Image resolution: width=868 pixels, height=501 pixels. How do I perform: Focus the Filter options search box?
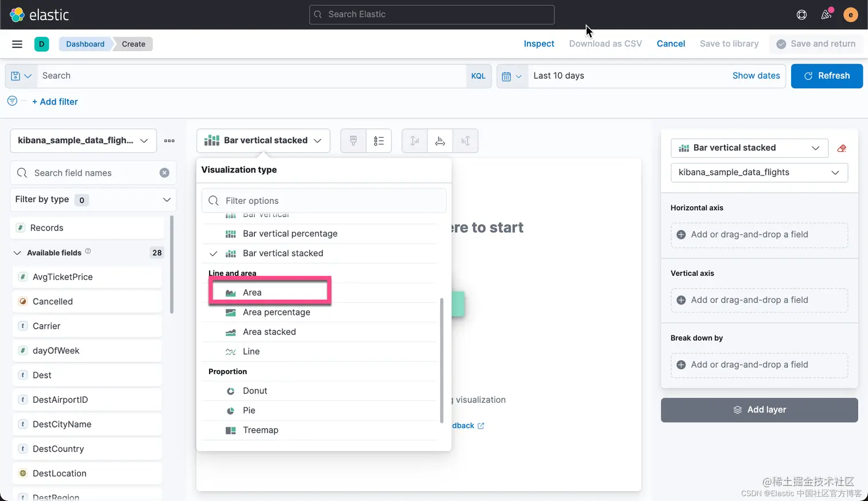click(x=324, y=201)
